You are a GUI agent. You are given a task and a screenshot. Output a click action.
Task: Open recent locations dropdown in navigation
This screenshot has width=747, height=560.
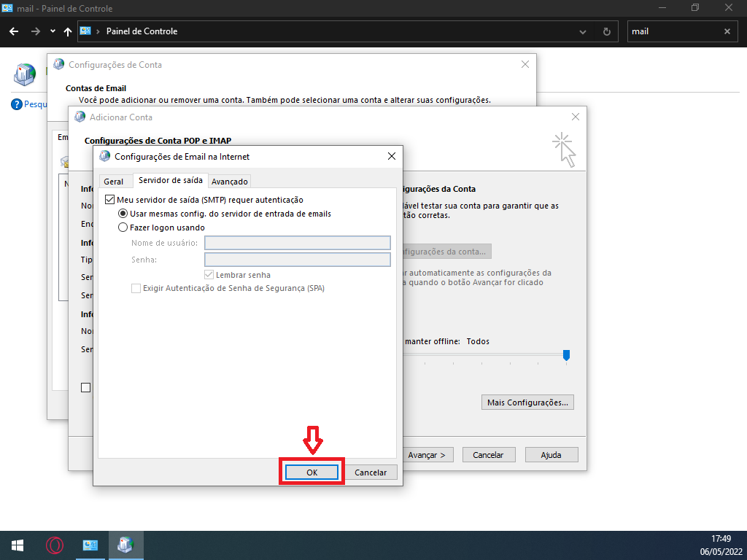pyautogui.click(x=53, y=31)
